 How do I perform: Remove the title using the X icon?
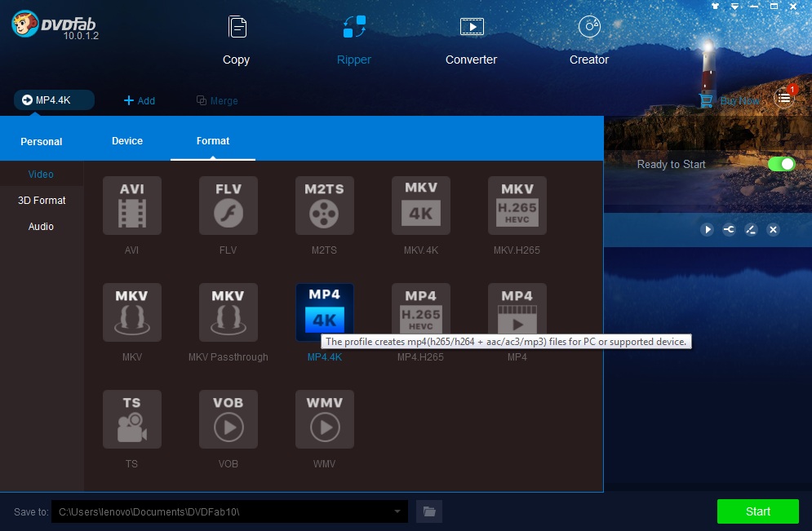tap(773, 230)
